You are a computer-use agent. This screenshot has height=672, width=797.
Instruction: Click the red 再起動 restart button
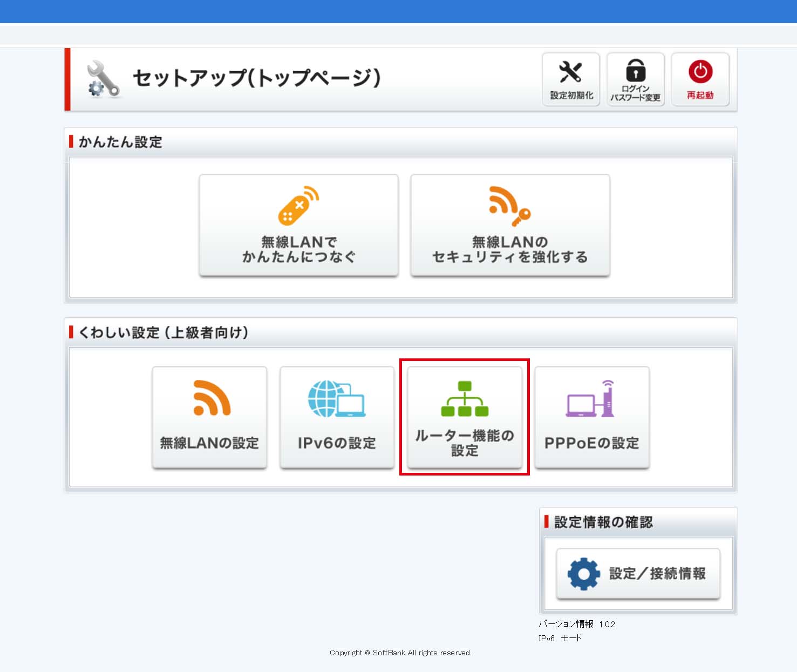(700, 79)
